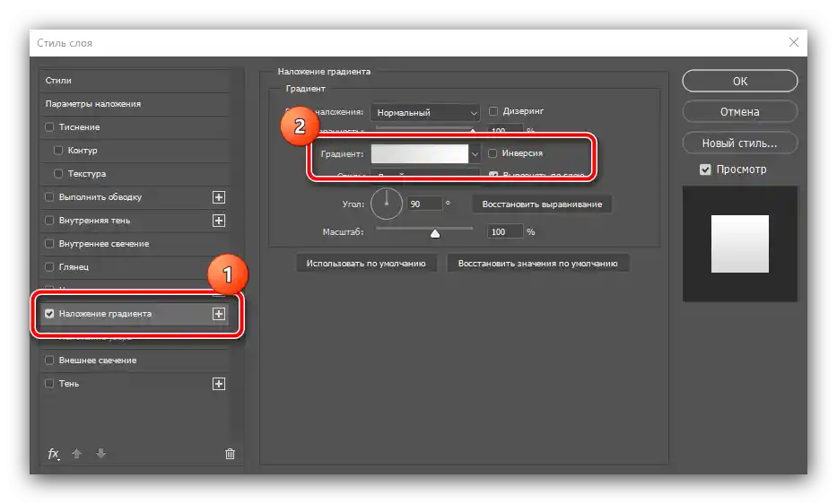Add another gradient overlay via plus icon

pyautogui.click(x=219, y=314)
